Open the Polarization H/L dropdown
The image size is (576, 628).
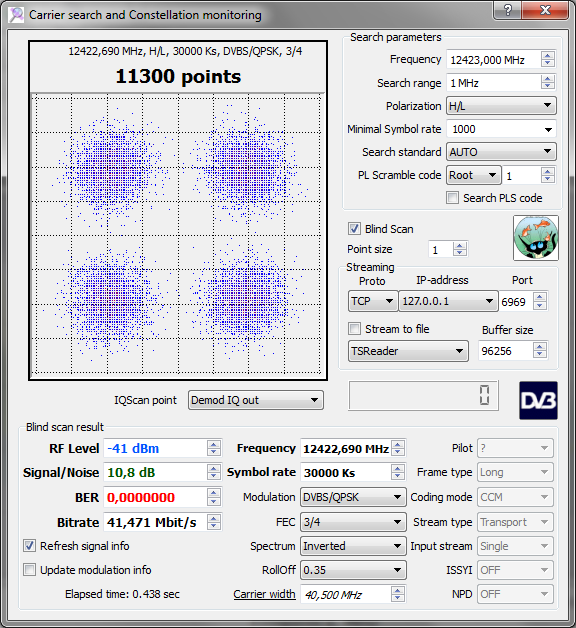(501, 106)
